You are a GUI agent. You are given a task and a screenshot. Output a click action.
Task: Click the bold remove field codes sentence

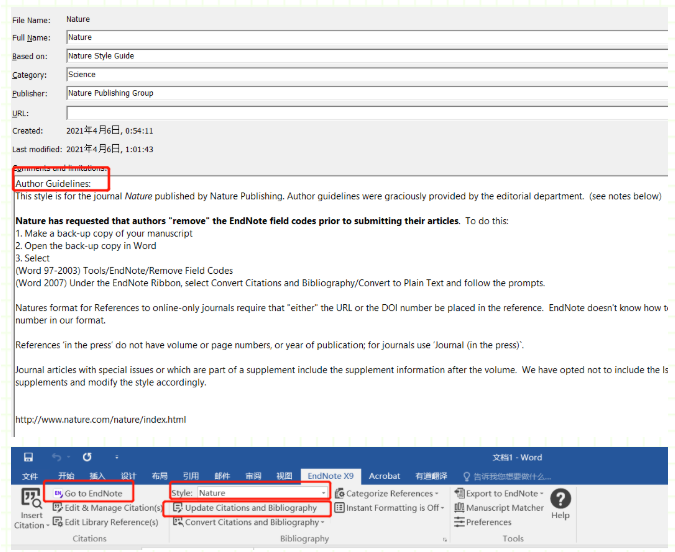[x=238, y=221]
